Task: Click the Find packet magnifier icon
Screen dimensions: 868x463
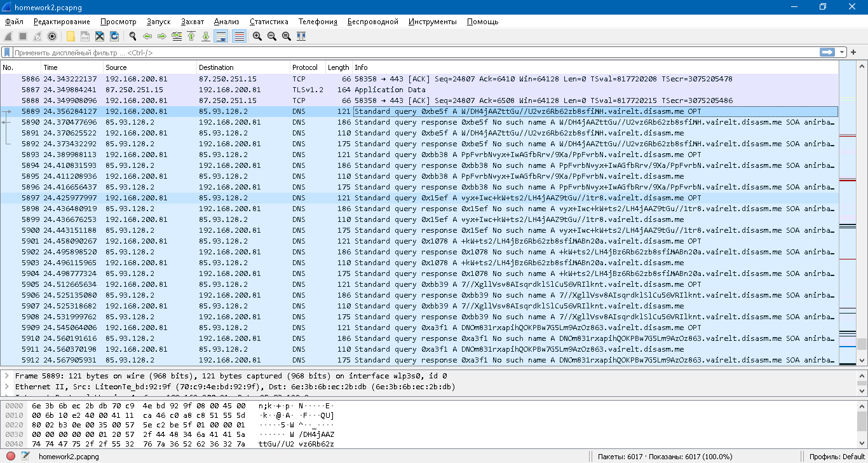Action: point(133,36)
